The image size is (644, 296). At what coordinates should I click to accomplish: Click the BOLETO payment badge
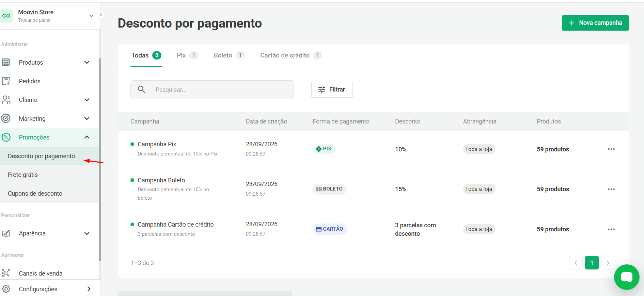click(329, 189)
